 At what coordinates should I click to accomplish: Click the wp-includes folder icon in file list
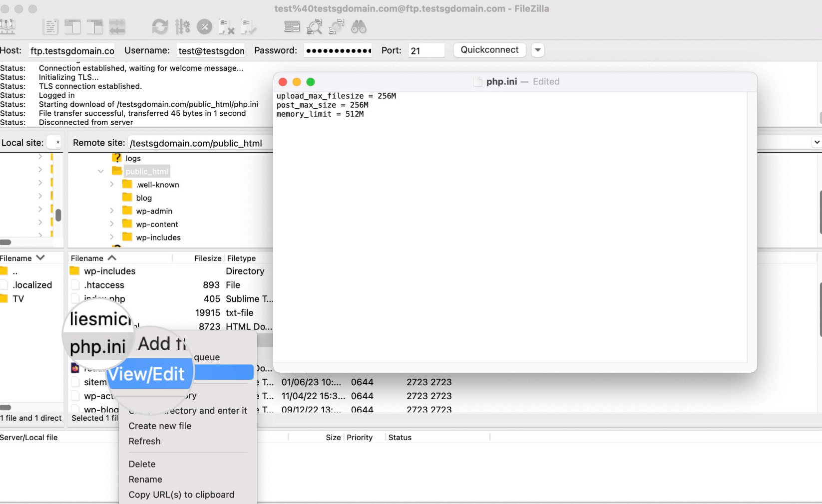[x=74, y=270]
